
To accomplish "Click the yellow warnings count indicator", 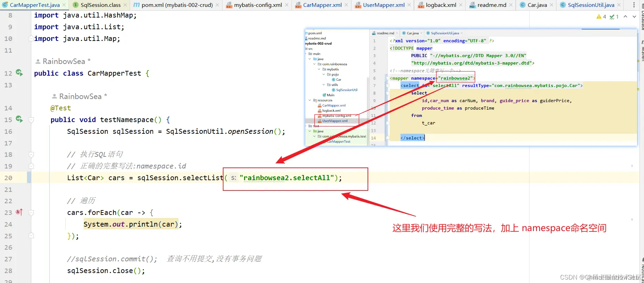I will (601, 17).
